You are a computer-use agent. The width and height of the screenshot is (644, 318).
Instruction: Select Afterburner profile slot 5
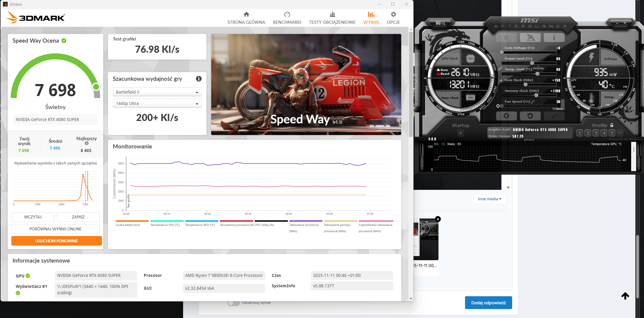click(612, 133)
